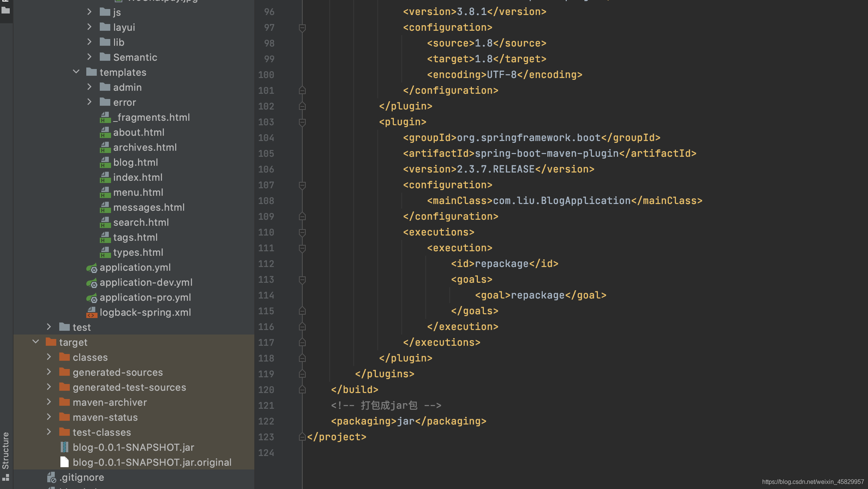This screenshot has width=868, height=489.
Task: Click the _fragments.html file icon
Action: 105,117
